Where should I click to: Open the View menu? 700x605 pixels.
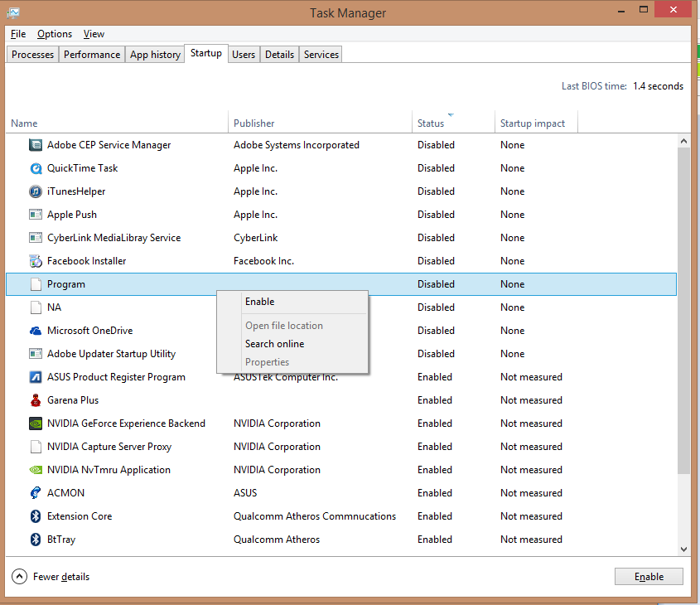tap(94, 34)
